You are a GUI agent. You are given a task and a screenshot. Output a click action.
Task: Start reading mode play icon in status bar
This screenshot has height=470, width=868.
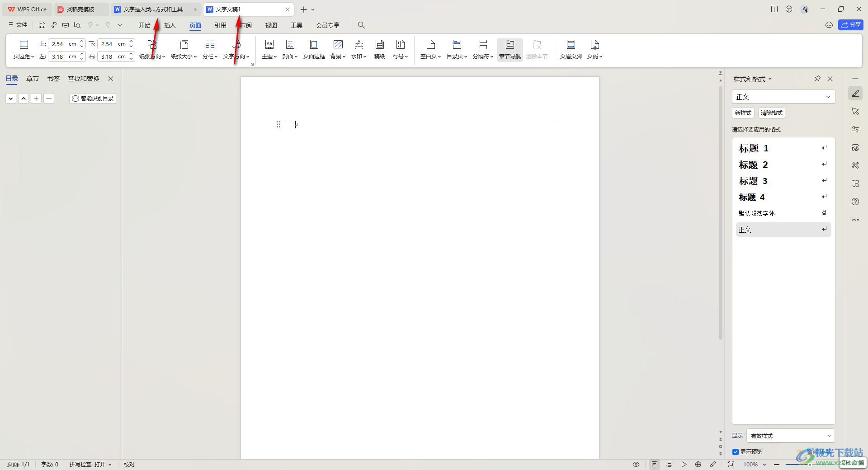tap(684, 464)
